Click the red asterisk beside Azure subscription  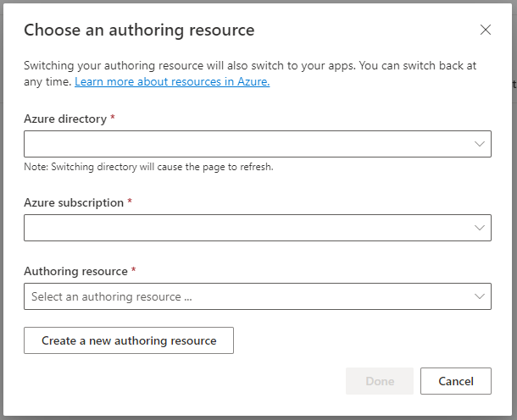(x=130, y=201)
